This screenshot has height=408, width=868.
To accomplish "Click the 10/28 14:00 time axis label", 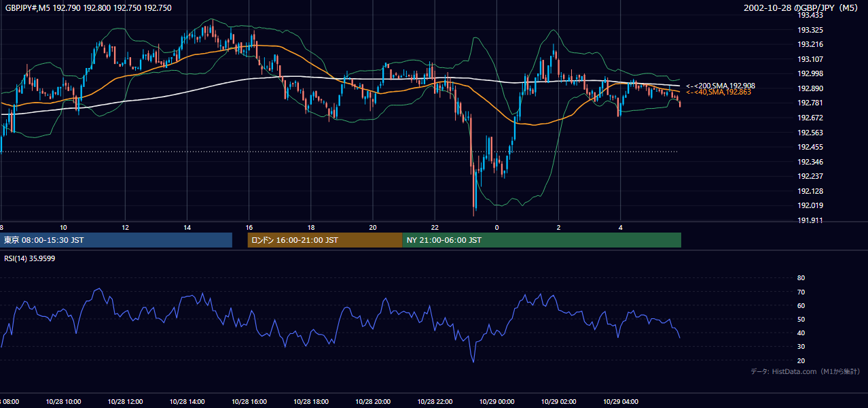I will (x=186, y=402).
